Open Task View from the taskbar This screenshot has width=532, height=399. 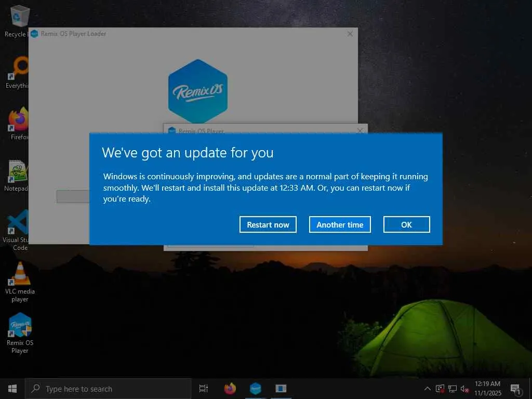tap(204, 389)
